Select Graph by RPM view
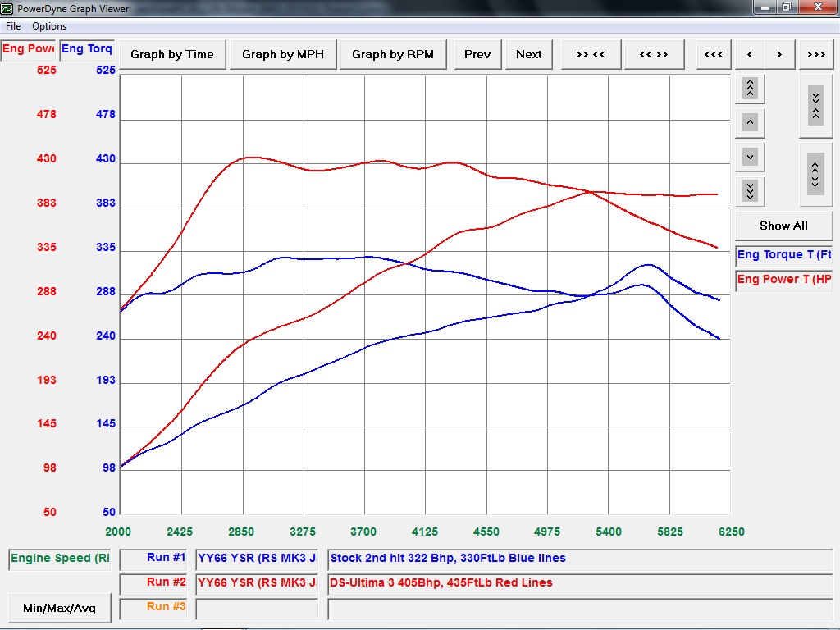 coord(393,54)
